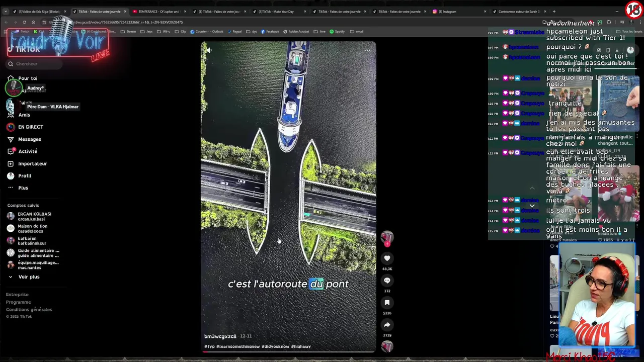The height and width of the screenshot is (362, 644).
Task: Open the browser extensions puzzle icon
Action: (x=609, y=22)
